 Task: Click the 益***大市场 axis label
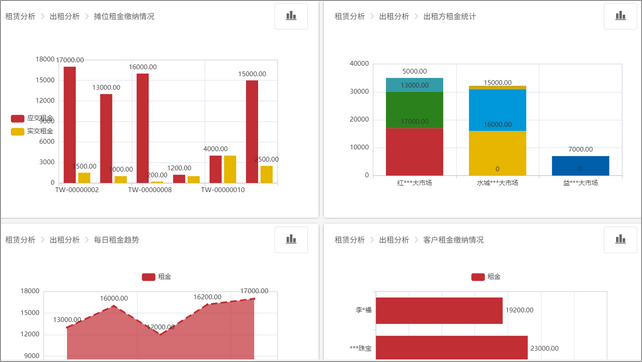pyautogui.click(x=580, y=183)
